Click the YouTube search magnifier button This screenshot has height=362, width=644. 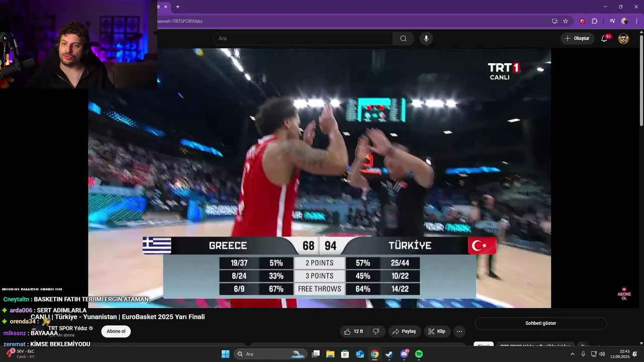click(x=403, y=39)
